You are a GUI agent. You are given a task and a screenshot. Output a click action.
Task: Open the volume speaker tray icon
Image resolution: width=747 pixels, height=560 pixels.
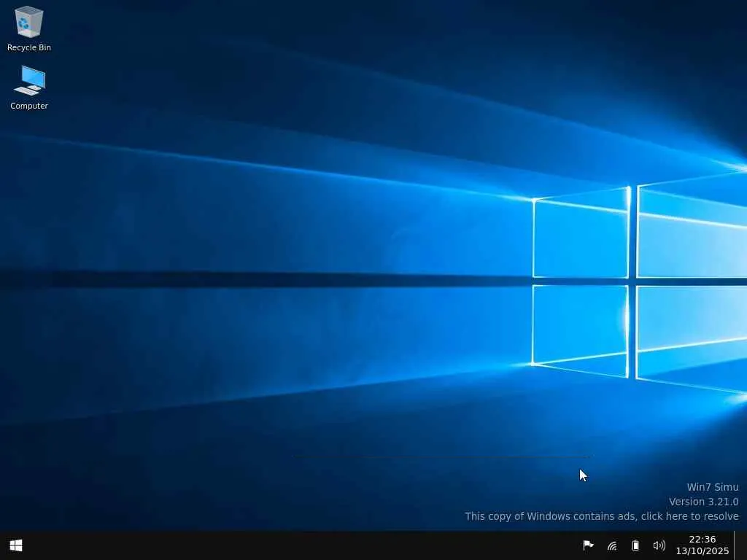point(659,545)
